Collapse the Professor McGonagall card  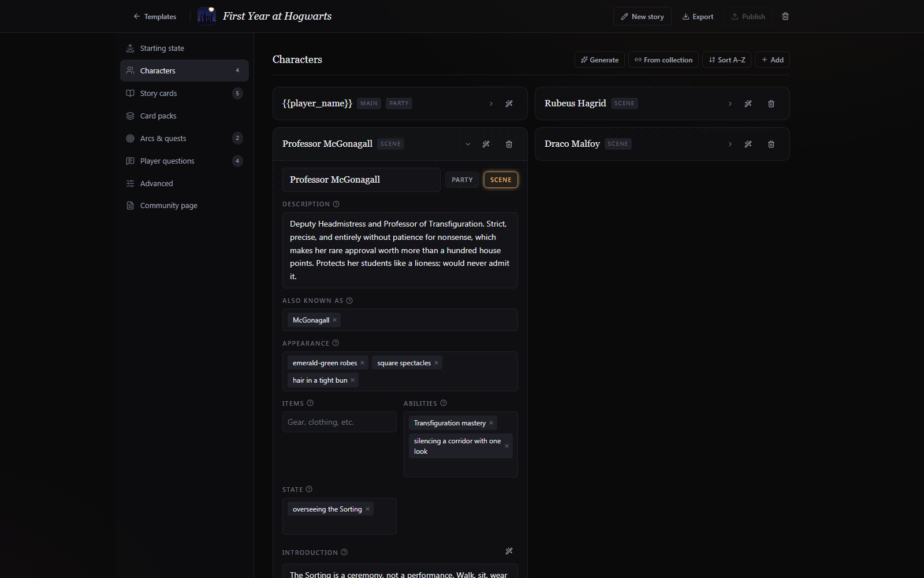(x=468, y=144)
